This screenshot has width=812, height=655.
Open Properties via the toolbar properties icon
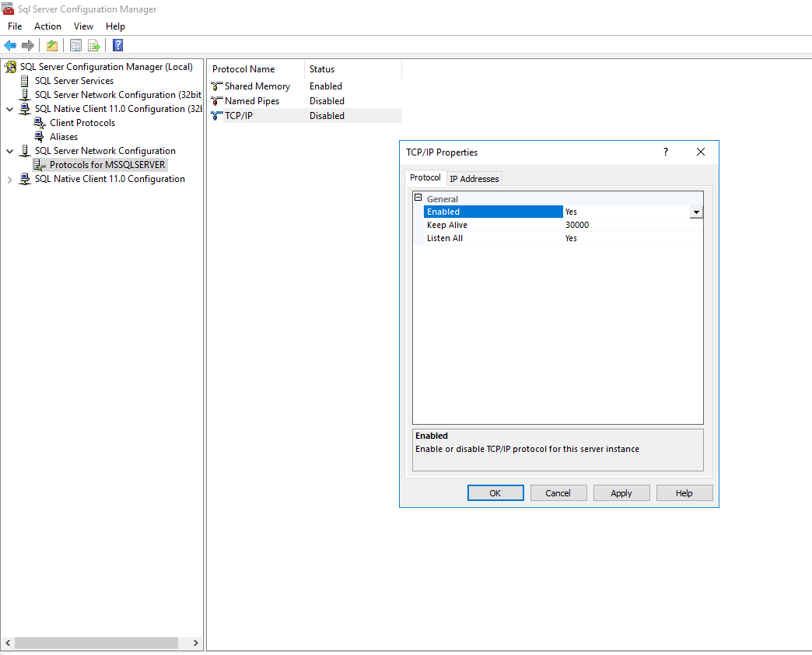point(75,45)
